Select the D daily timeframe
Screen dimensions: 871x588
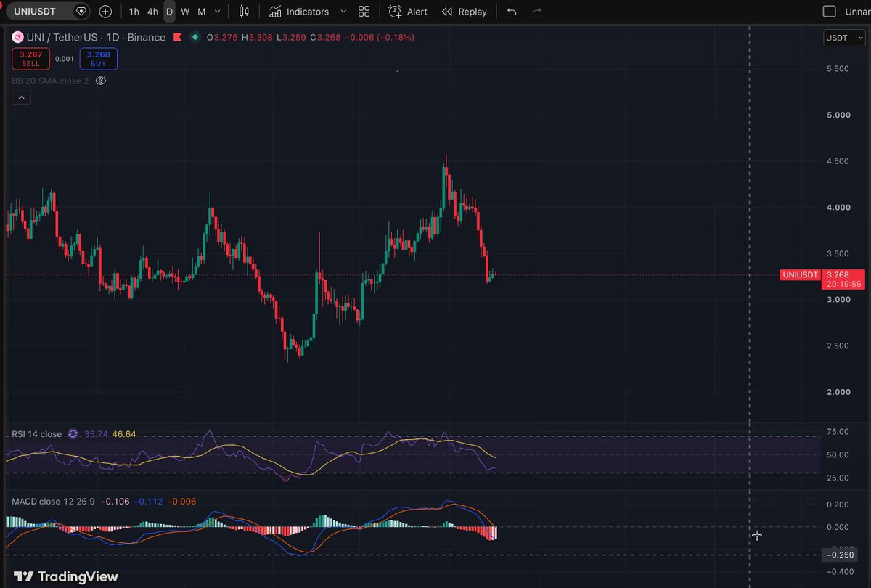(x=169, y=12)
